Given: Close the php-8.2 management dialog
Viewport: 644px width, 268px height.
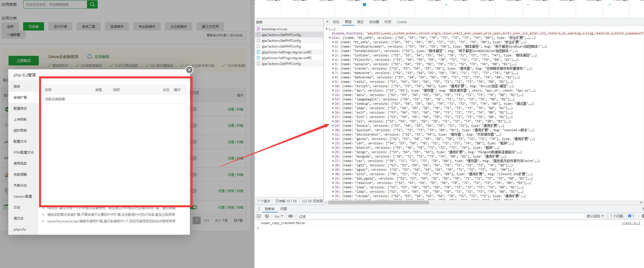Looking at the screenshot, I should tap(189, 70).
